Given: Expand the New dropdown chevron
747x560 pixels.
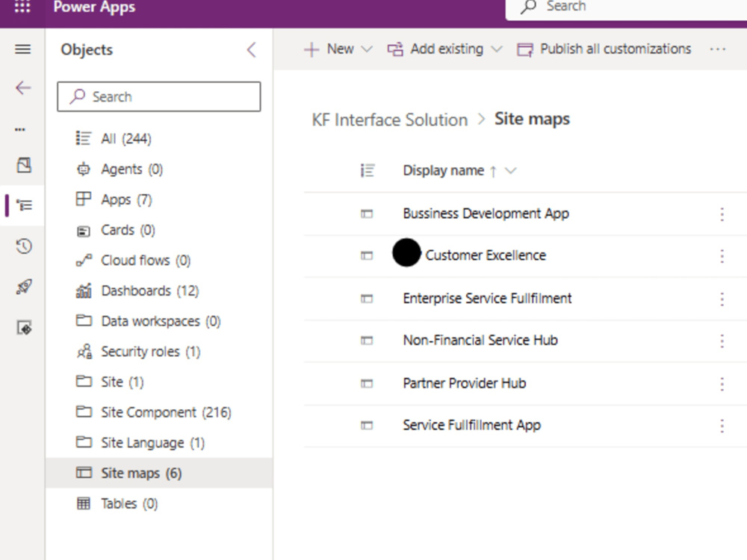Looking at the screenshot, I should click(366, 49).
